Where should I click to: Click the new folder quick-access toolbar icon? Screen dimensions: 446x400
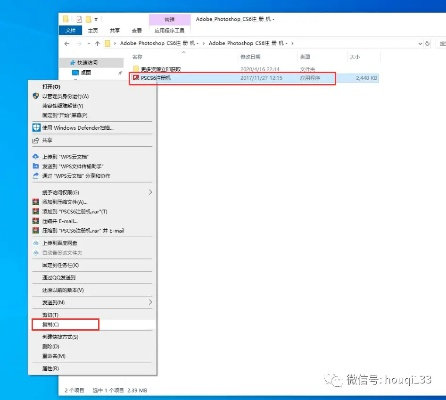[x=88, y=19]
